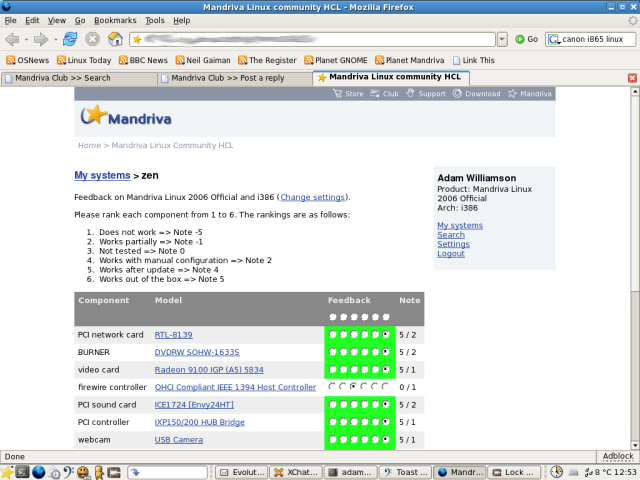Select sixth radio for firewire controller
640x480 pixels.
click(x=385, y=386)
